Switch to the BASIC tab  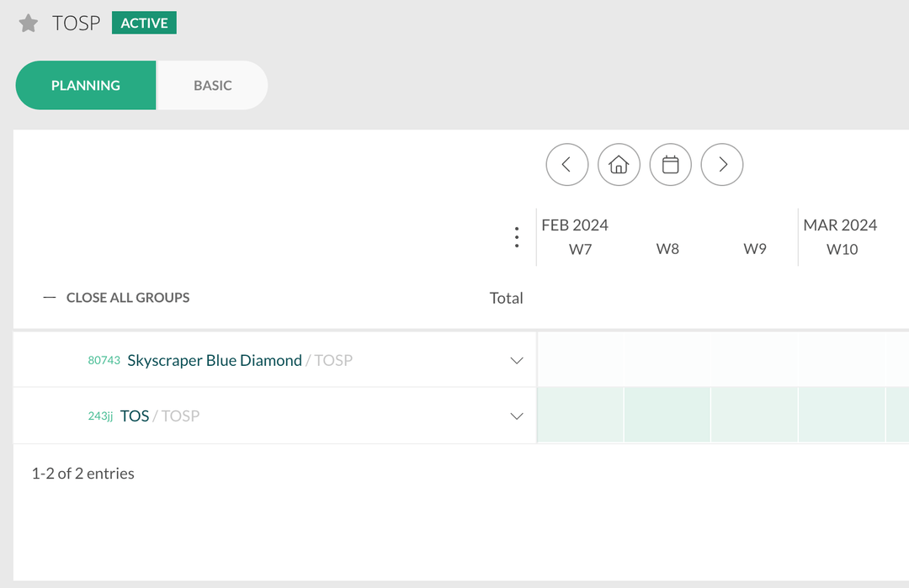pyautogui.click(x=211, y=85)
